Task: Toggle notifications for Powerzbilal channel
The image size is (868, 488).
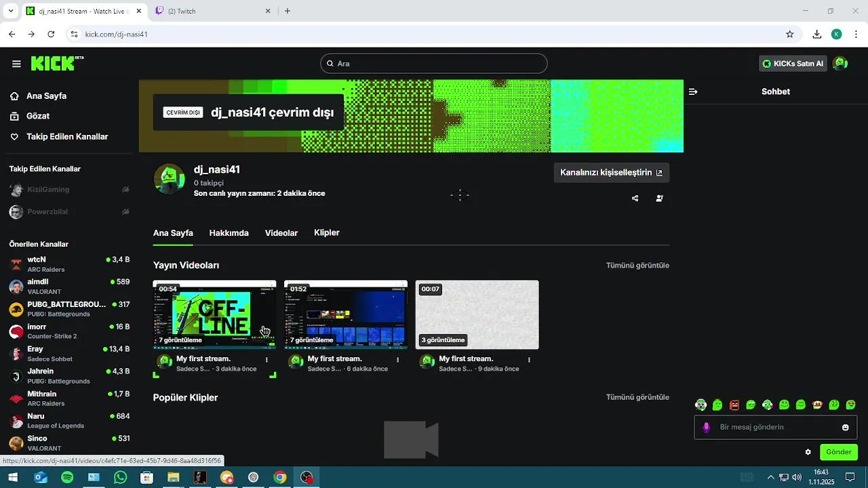Action: point(125,212)
